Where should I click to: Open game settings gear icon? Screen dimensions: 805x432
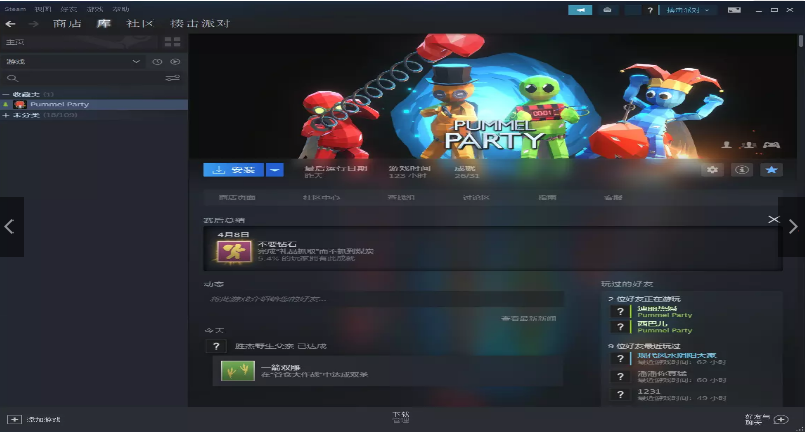712,170
